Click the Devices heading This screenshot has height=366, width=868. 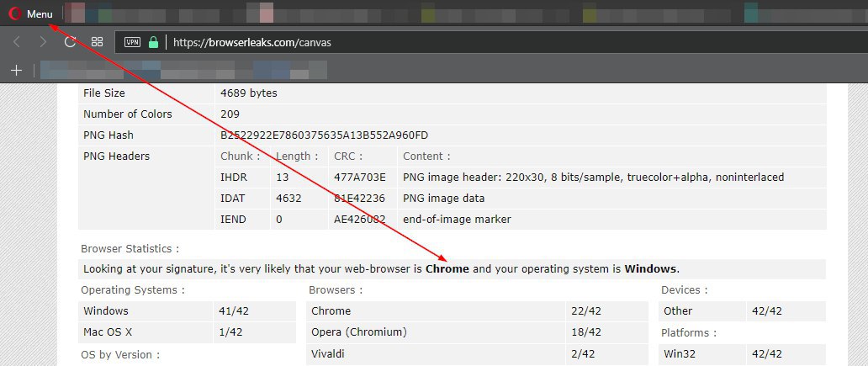tap(684, 290)
